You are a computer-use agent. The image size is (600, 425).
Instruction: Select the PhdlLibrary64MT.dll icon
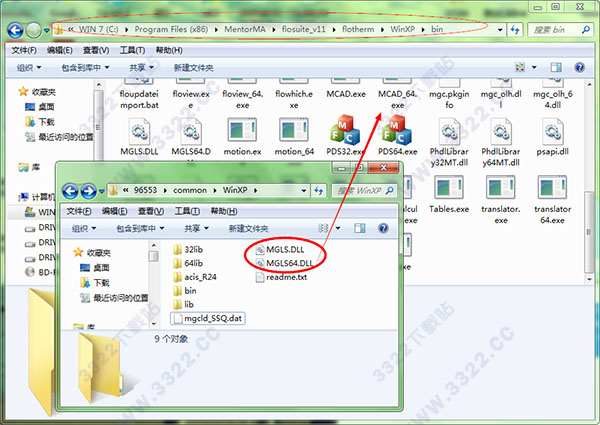(x=501, y=132)
